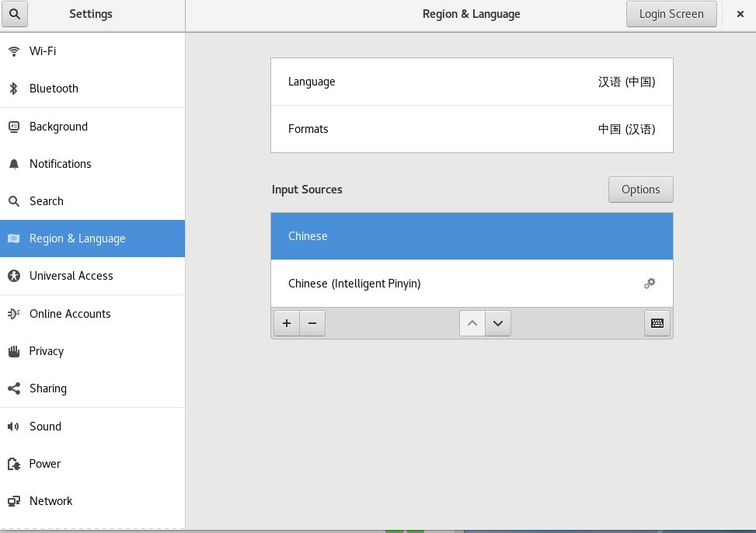The height and width of the screenshot is (533, 756).
Task: Click the 汉语 (中国) language value
Action: (x=627, y=82)
